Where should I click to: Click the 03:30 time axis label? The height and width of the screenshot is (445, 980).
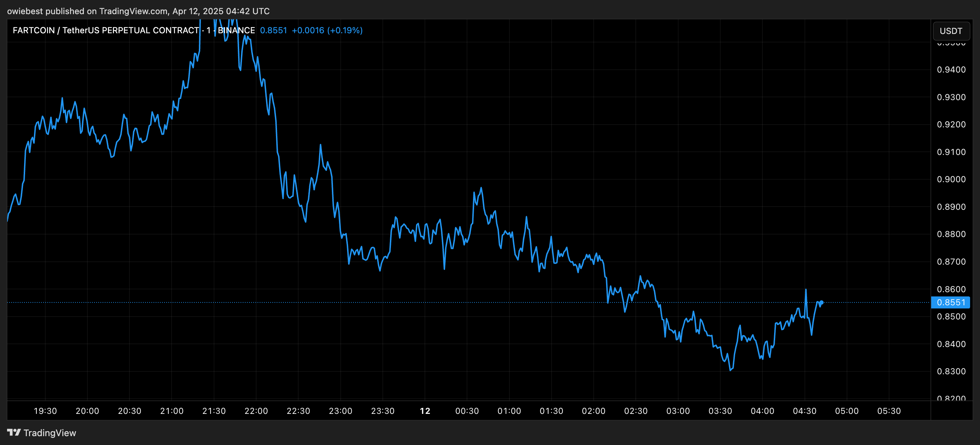720,411
